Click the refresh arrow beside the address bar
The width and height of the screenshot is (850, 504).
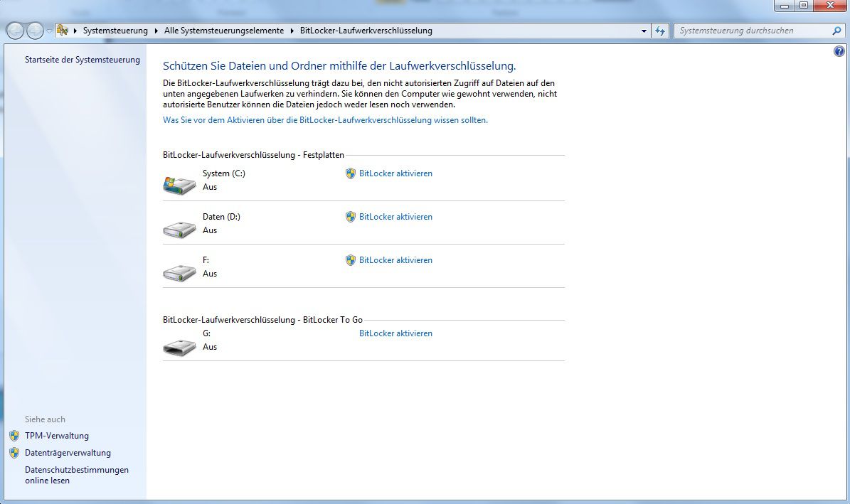pyautogui.click(x=661, y=31)
